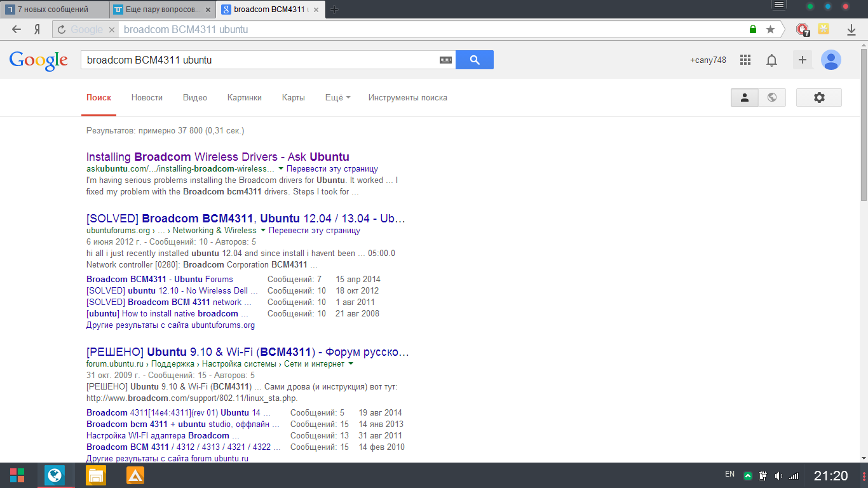Viewport: 868px width, 488px height.
Task: Open '[SOLVED] Broadcom BCM4311, Ubuntu 12.04 / 13.04' result
Action: click(246, 219)
